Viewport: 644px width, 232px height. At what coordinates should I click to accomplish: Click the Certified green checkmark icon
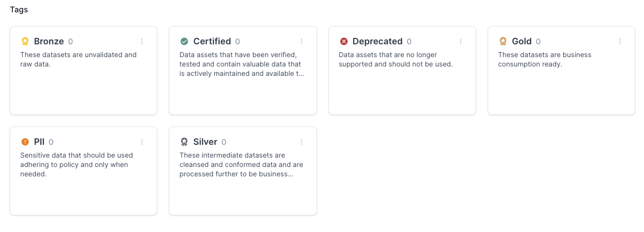tap(184, 41)
